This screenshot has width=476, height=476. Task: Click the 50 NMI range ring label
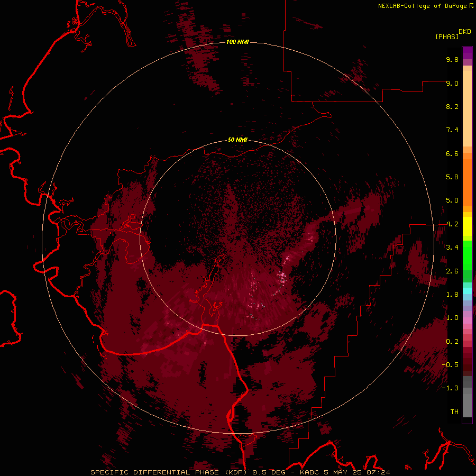pyautogui.click(x=237, y=140)
